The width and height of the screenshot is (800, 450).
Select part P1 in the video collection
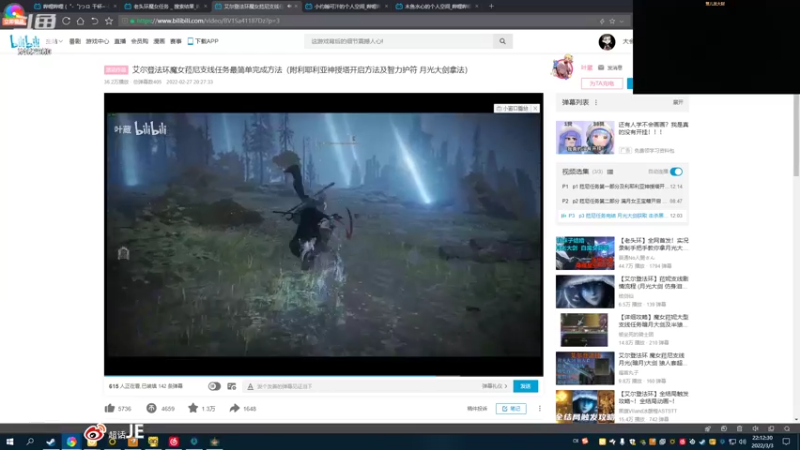click(622, 187)
